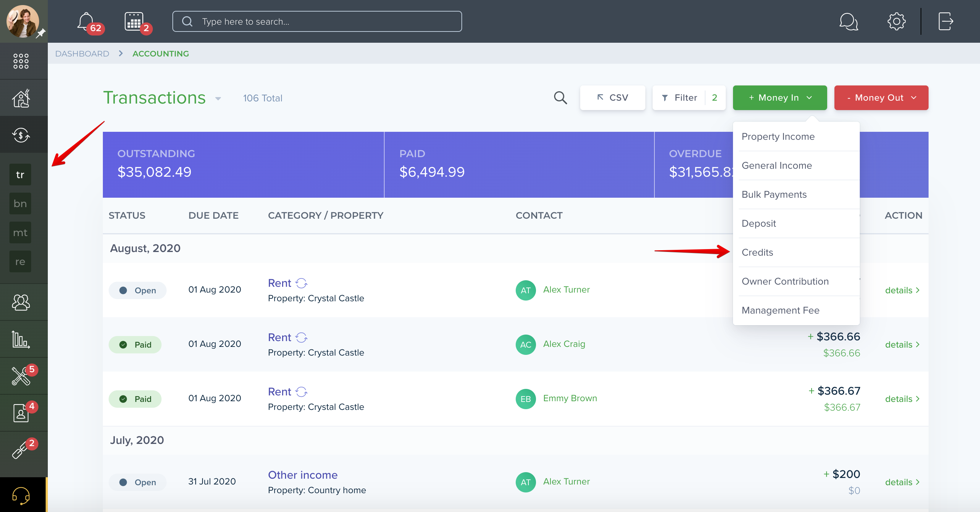
Task: Choose Bulk Payments from the menu
Action: coord(796,194)
